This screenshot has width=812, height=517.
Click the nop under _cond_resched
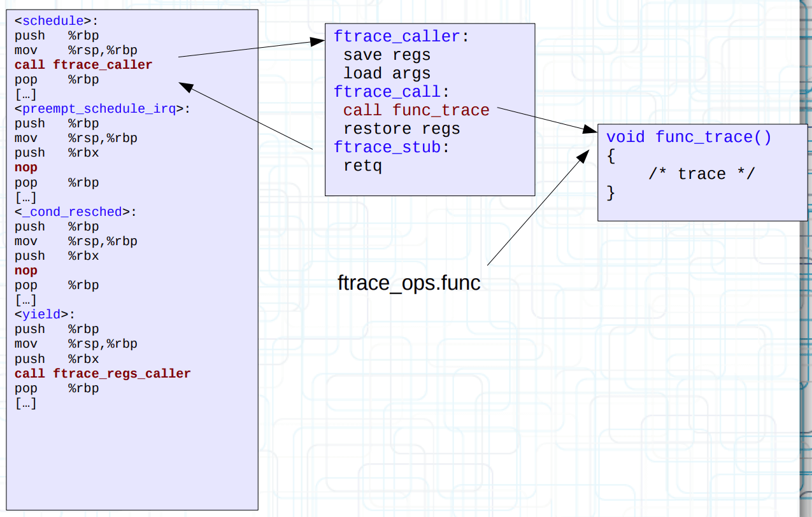pyautogui.click(x=26, y=271)
